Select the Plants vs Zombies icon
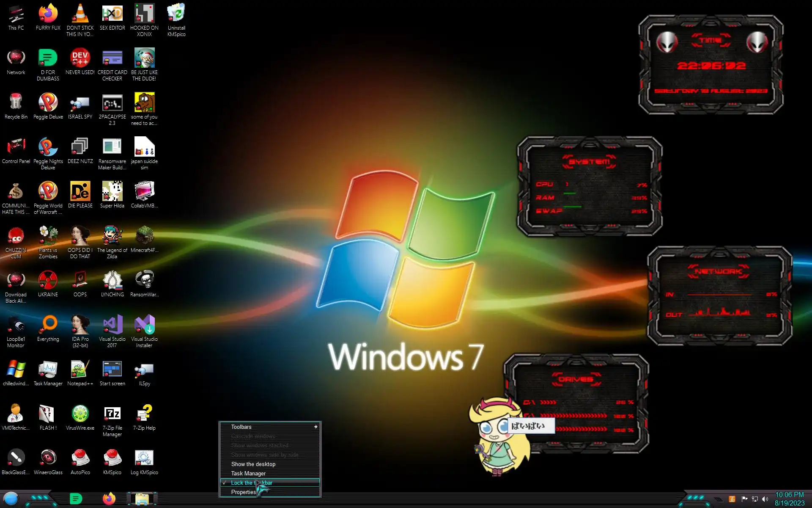 tap(48, 236)
